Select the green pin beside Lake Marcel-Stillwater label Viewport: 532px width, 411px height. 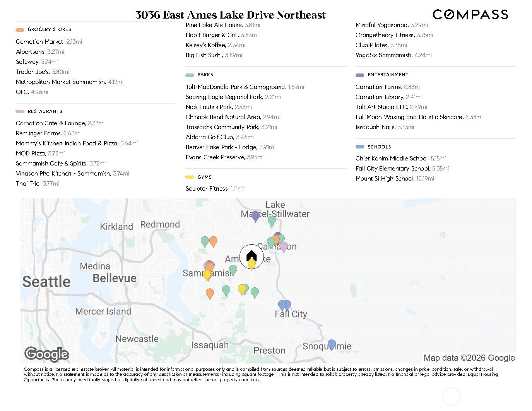tap(272, 221)
